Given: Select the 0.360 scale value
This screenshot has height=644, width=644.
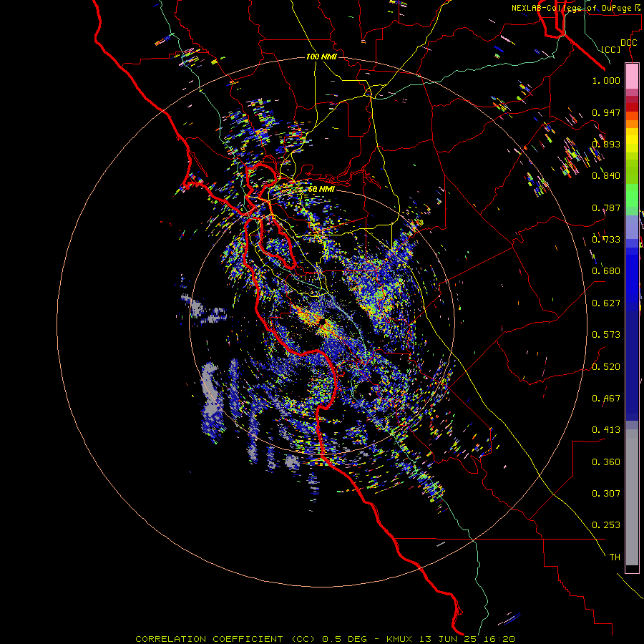Looking at the screenshot, I should 606,462.
